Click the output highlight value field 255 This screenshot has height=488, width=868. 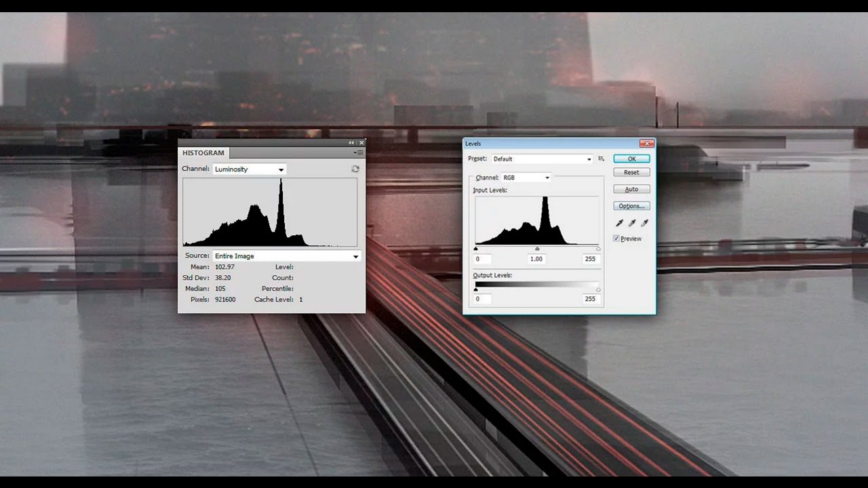tap(590, 299)
